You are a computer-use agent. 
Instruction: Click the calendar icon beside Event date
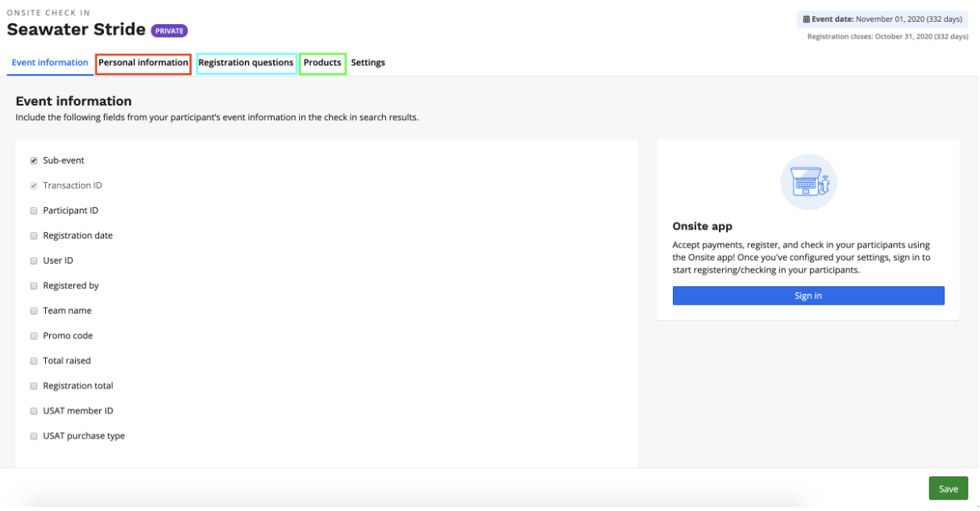[x=806, y=19]
